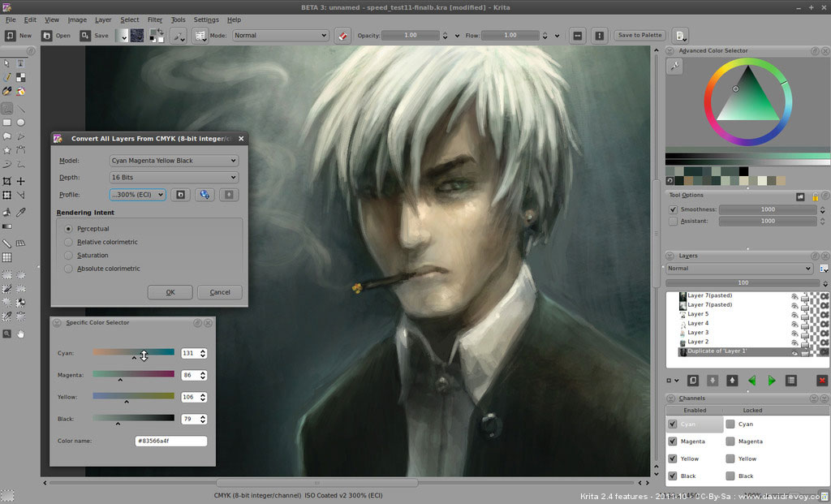Screen dimensions: 831x504
Task: Select the Rectangle shape tool
Action: [6, 123]
